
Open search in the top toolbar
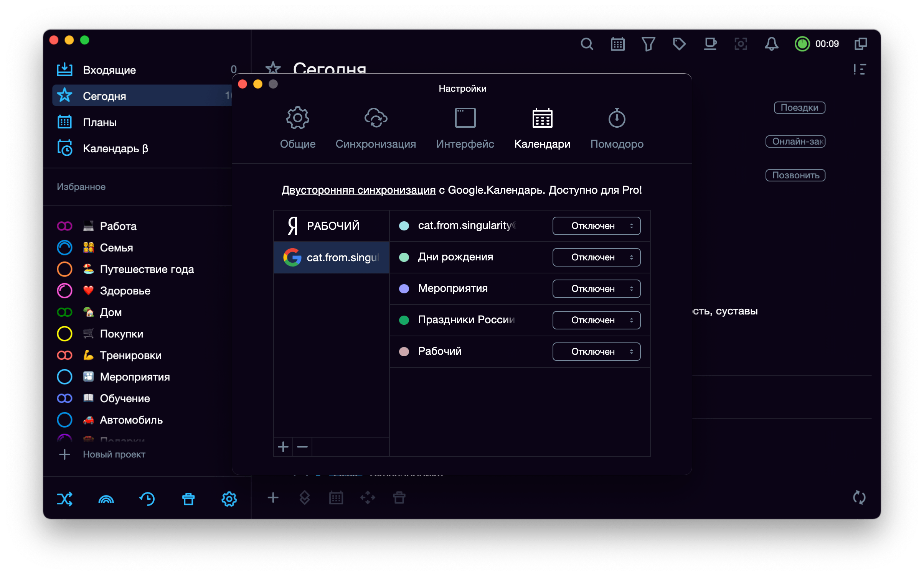(x=587, y=44)
